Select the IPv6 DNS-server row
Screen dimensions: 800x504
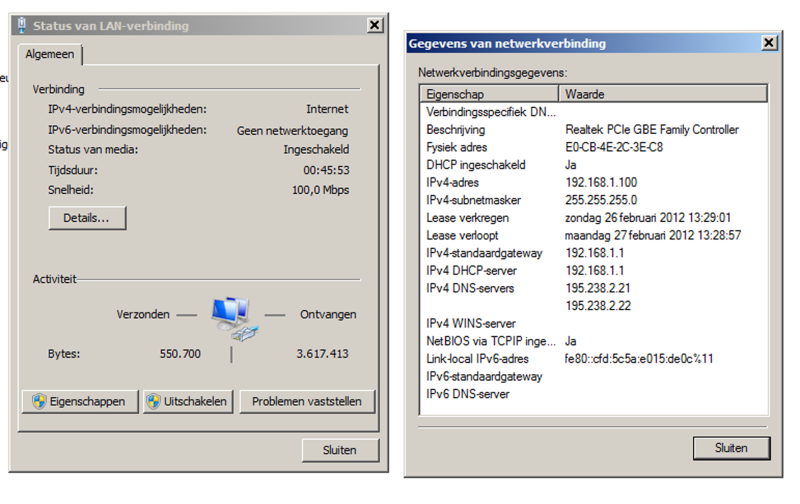coord(594,394)
